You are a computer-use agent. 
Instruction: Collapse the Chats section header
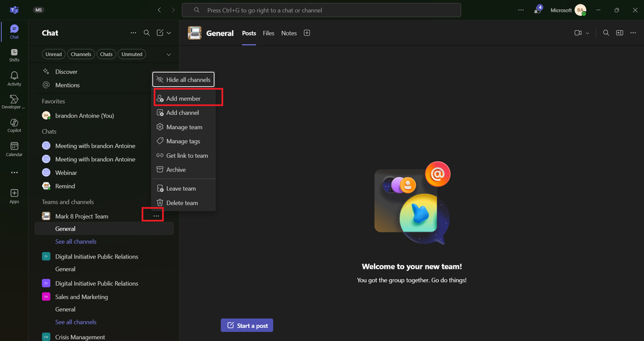pos(49,132)
